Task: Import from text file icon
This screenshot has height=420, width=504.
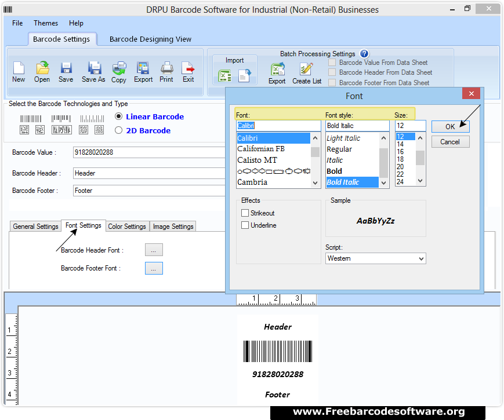Action: coord(244,76)
